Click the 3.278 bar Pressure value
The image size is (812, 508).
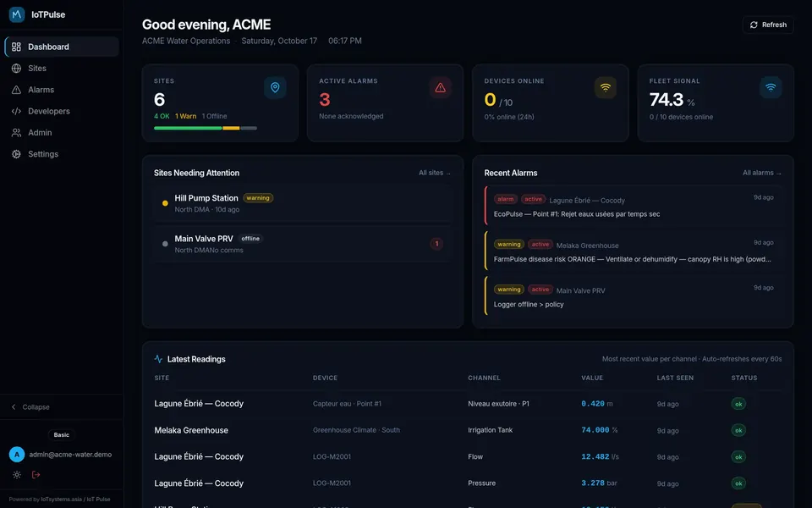[599, 483]
